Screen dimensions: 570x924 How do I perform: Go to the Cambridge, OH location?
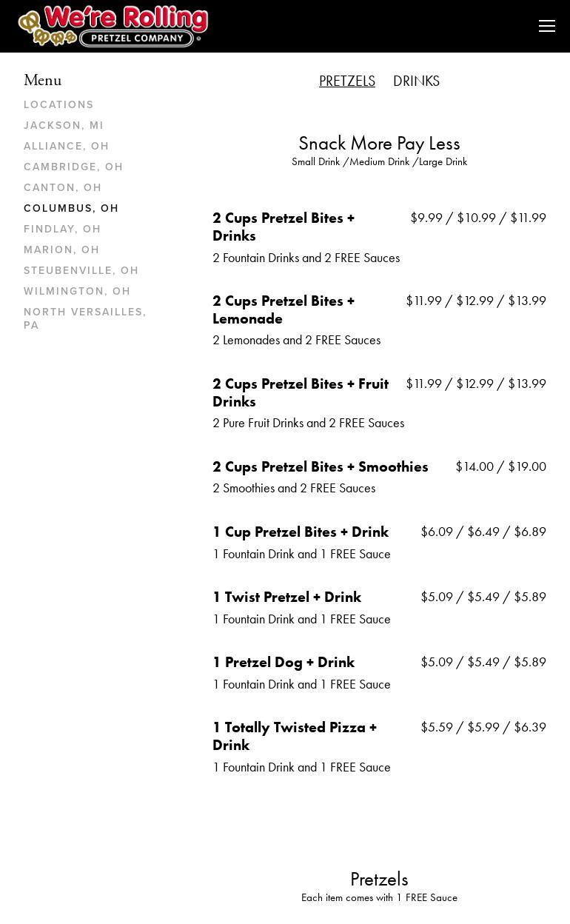coord(73,167)
